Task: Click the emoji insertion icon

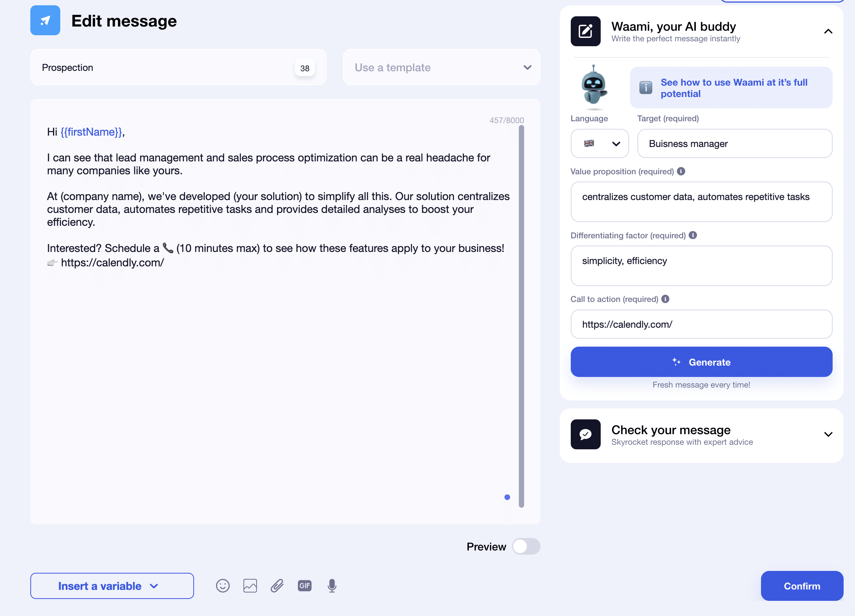Action: point(224,585)
